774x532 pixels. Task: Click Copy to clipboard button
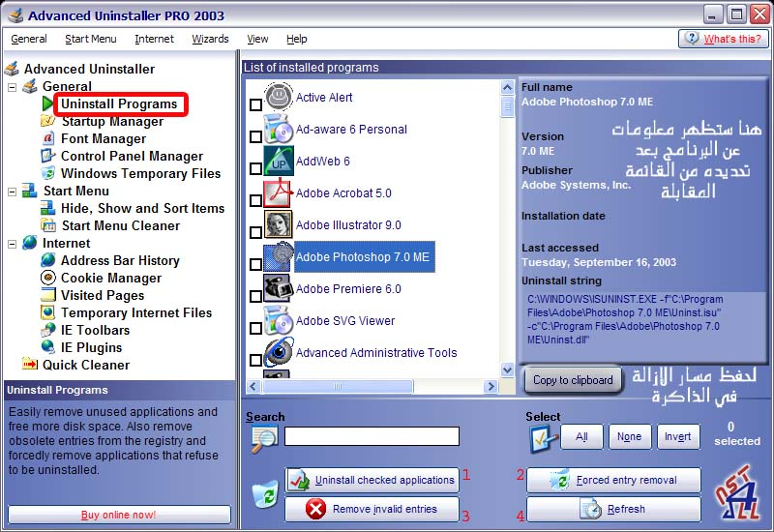click(x=573, y=380)
